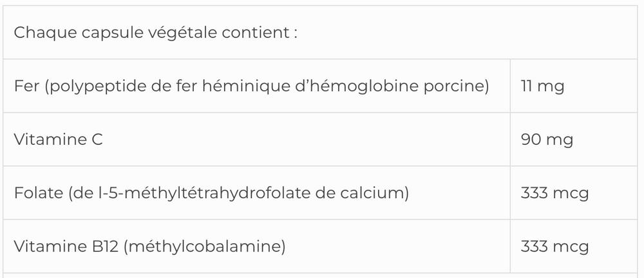644x278 pixels.
Task: Select the Vitamine C ingredient cell
Action: coord(58,140)
